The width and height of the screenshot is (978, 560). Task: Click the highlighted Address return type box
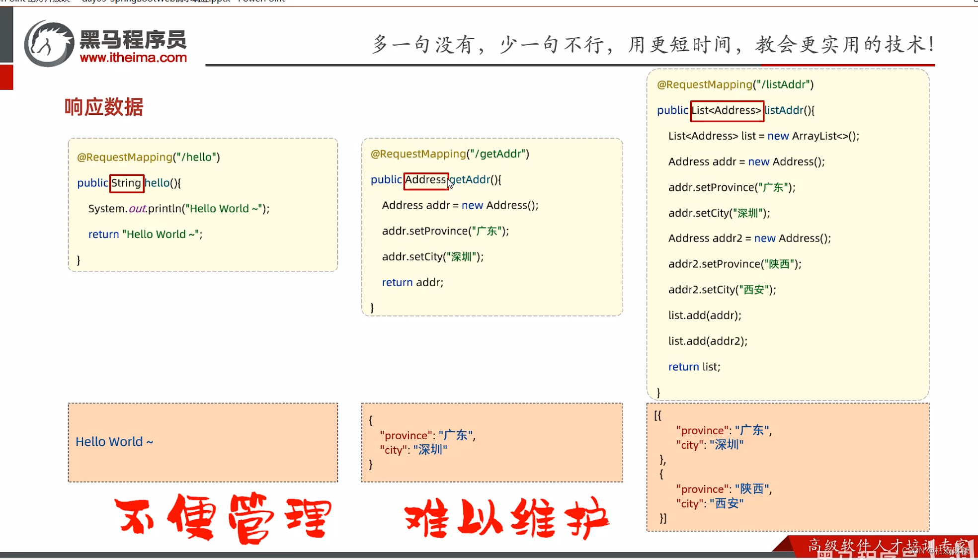425,179
